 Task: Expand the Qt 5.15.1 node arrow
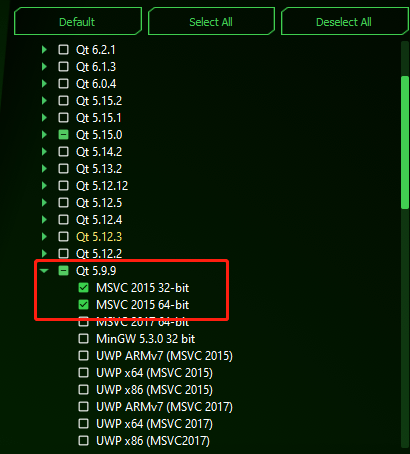(44, 118)
